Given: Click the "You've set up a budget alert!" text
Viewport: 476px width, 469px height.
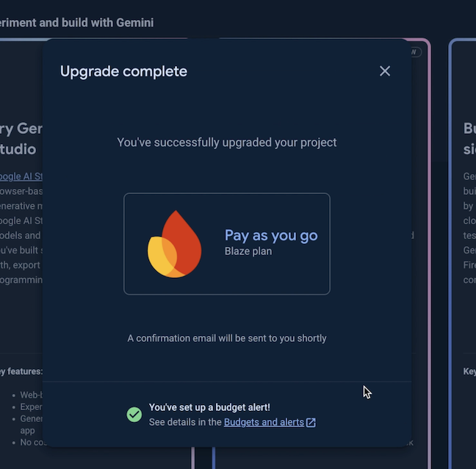Looking at the screenshot, I should tap(209, 407).
